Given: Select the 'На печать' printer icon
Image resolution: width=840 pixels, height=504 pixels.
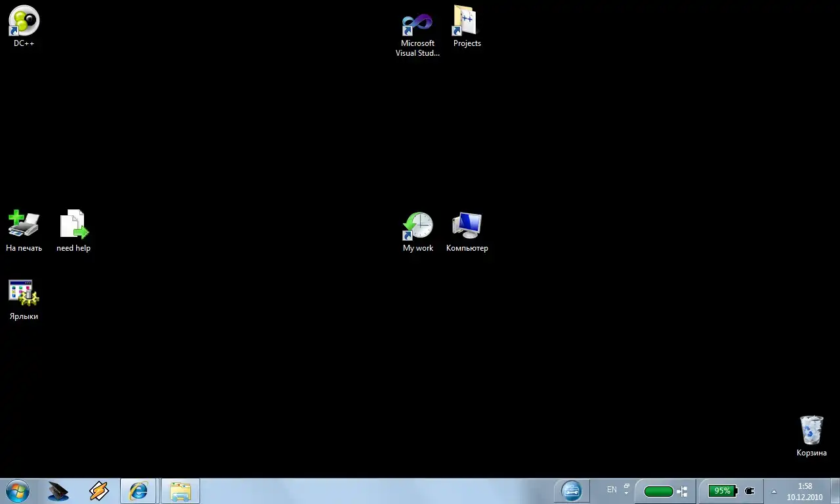Looking at the screenshot, I should coord(24,224).
